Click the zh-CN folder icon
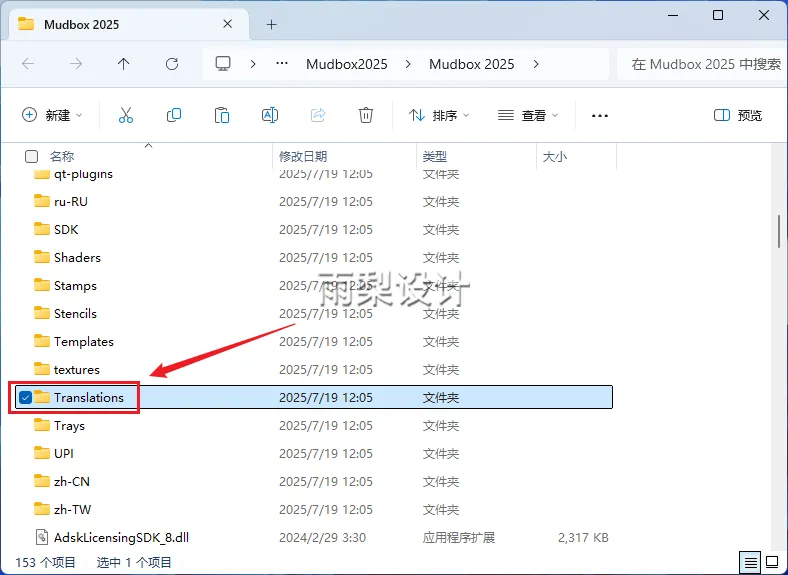Screen dimensions: 788x575 42,481
